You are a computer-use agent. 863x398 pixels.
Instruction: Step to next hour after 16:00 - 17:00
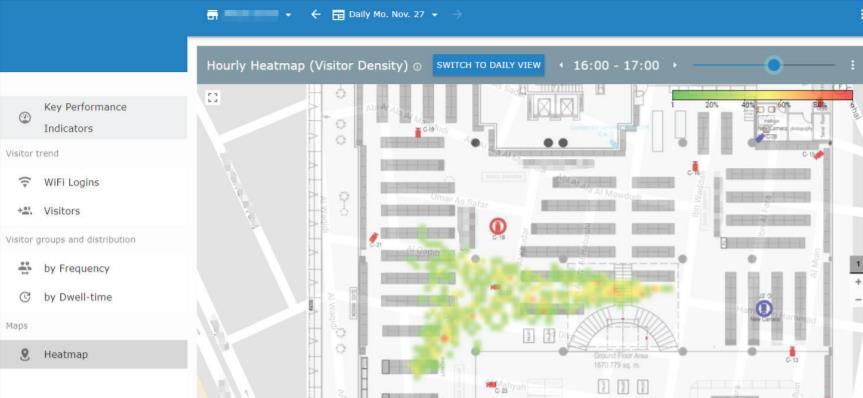tap(675, 66)
